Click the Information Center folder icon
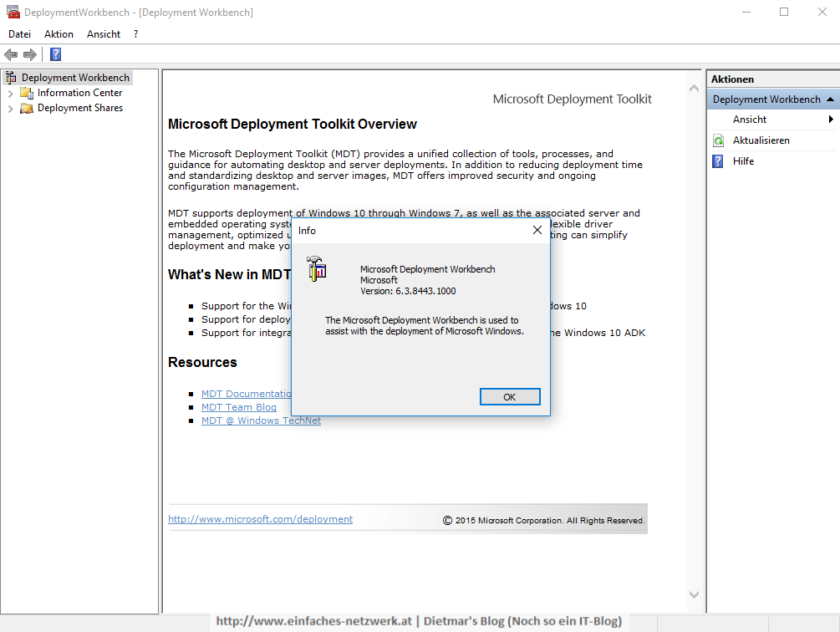This screenshot has width=840, height=632. coord(26,93)
